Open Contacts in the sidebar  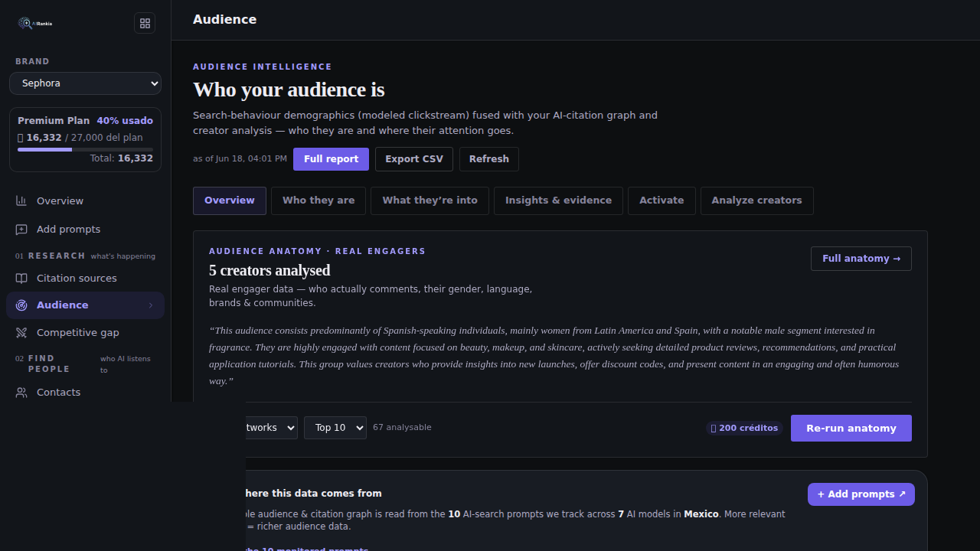coord(85,392)
